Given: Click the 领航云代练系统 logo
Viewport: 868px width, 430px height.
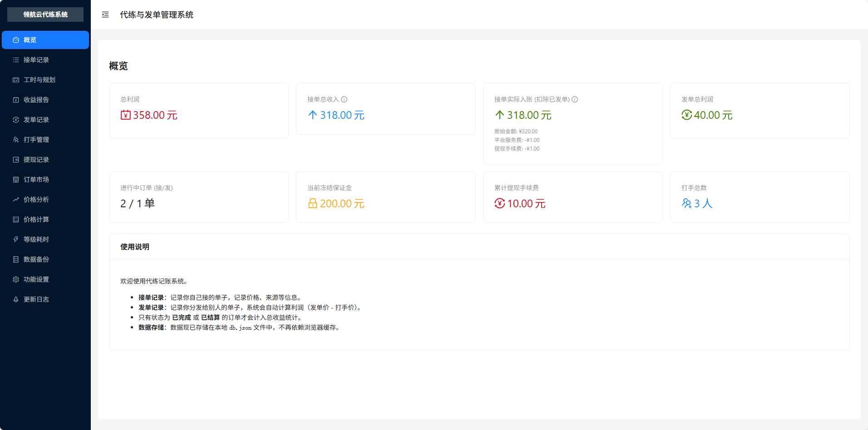Looking at the screenshot, I should [x=45, y=15].
